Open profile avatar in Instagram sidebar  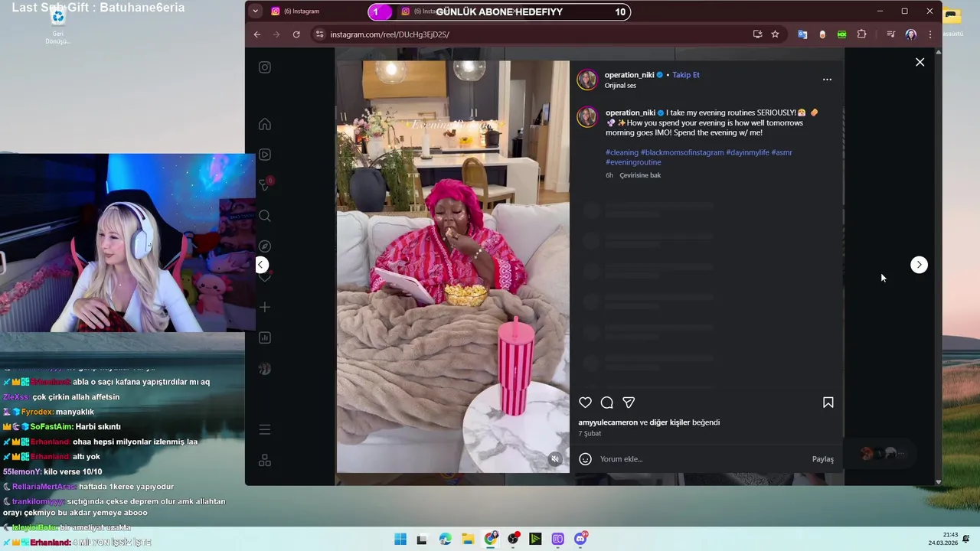[265, 368]
